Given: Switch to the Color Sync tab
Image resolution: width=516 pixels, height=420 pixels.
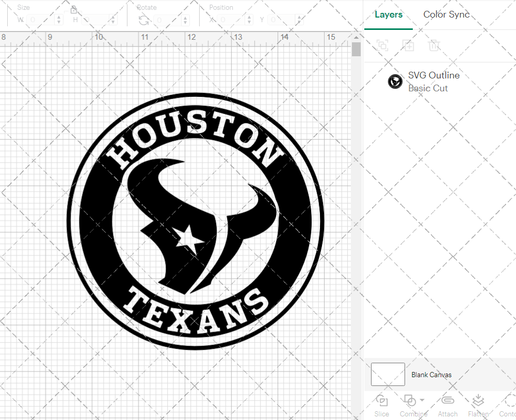Looking at the screenshot, I should pos(446,14).
